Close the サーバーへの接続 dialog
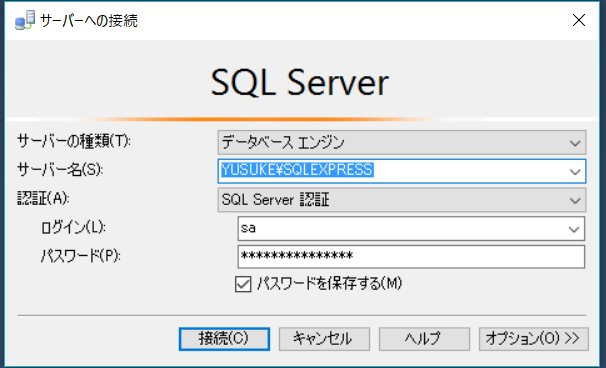 579,20
